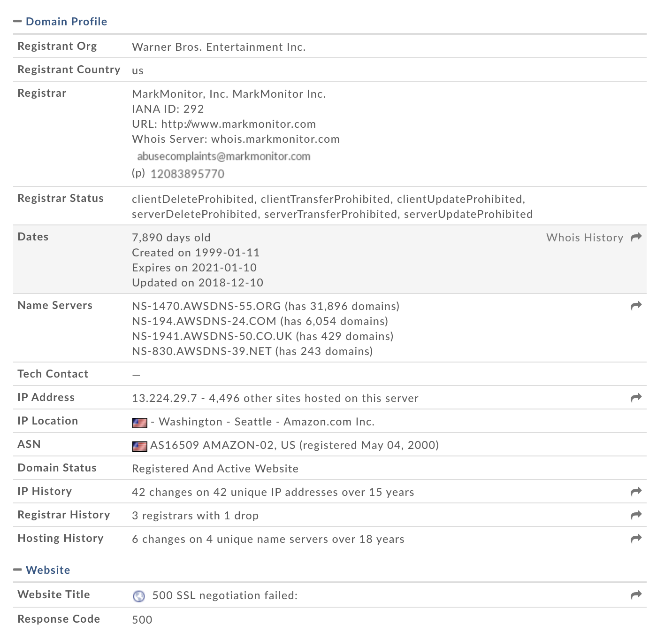Click name server NS-194.AWSDNS-24.COM
This screenshot has width=672, height=633.
[204, 321]
